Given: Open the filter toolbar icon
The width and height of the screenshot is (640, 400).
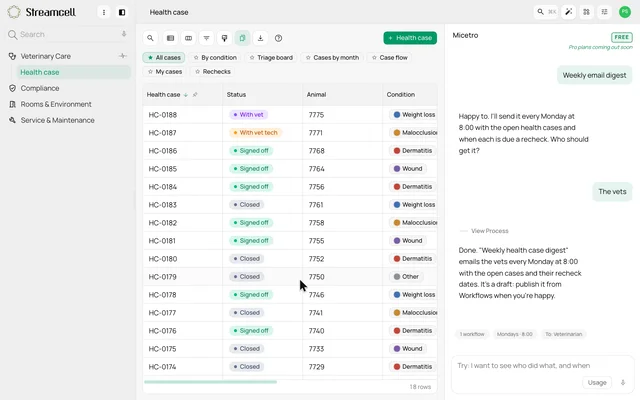Looking at the screenshot, I should click(x=207, y=38).
